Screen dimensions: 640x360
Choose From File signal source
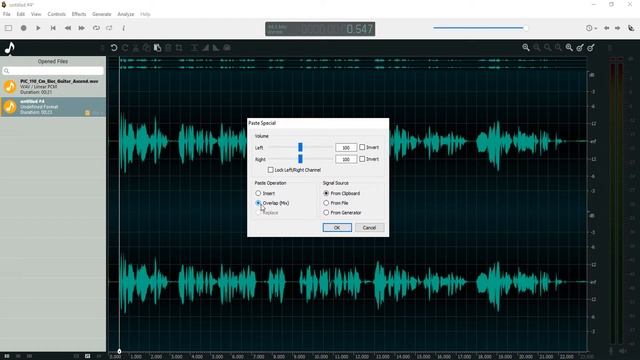[326, 203]
